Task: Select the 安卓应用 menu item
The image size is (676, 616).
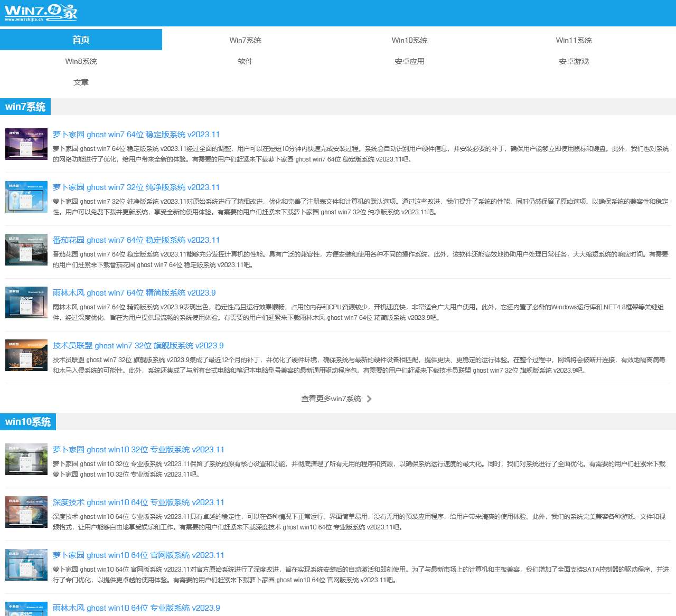Action: [x=409, y=61]
